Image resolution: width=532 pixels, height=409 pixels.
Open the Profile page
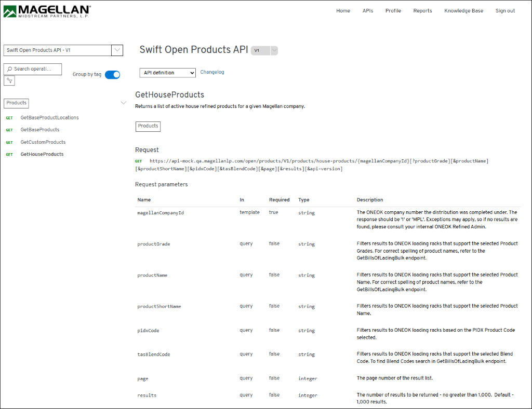tap(393, 11)
